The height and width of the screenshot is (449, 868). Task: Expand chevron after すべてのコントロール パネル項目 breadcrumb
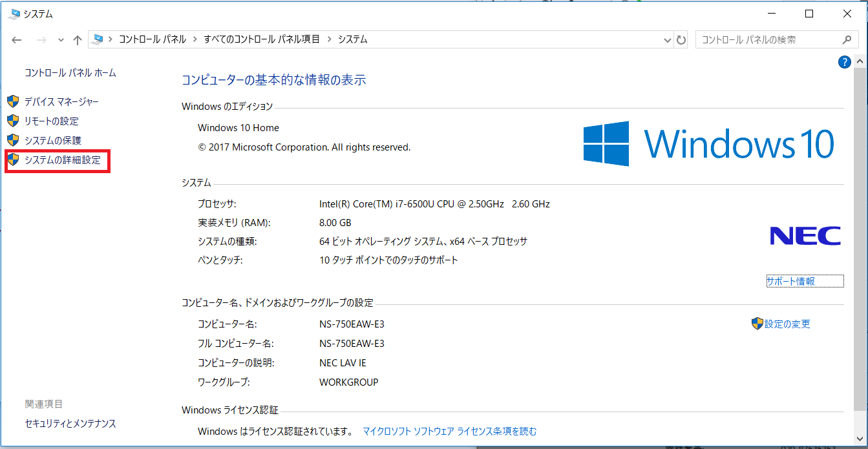coord(329,39)
